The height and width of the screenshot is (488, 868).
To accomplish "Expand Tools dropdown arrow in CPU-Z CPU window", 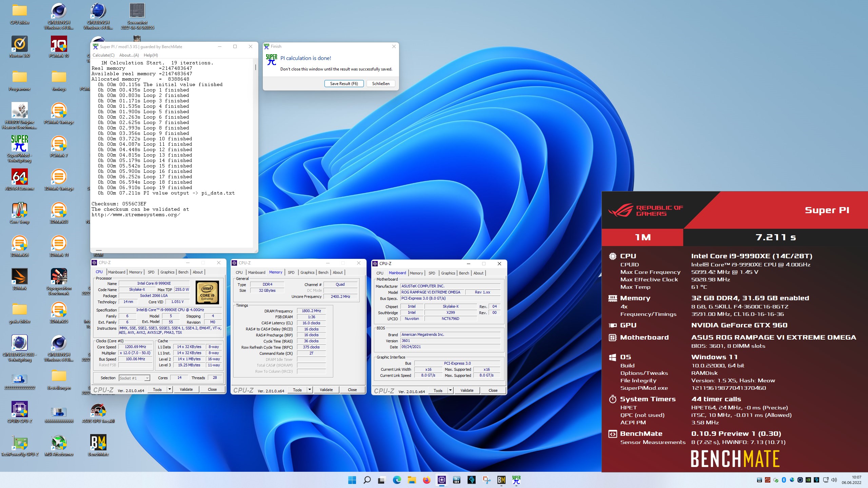I will coord(170,389).
